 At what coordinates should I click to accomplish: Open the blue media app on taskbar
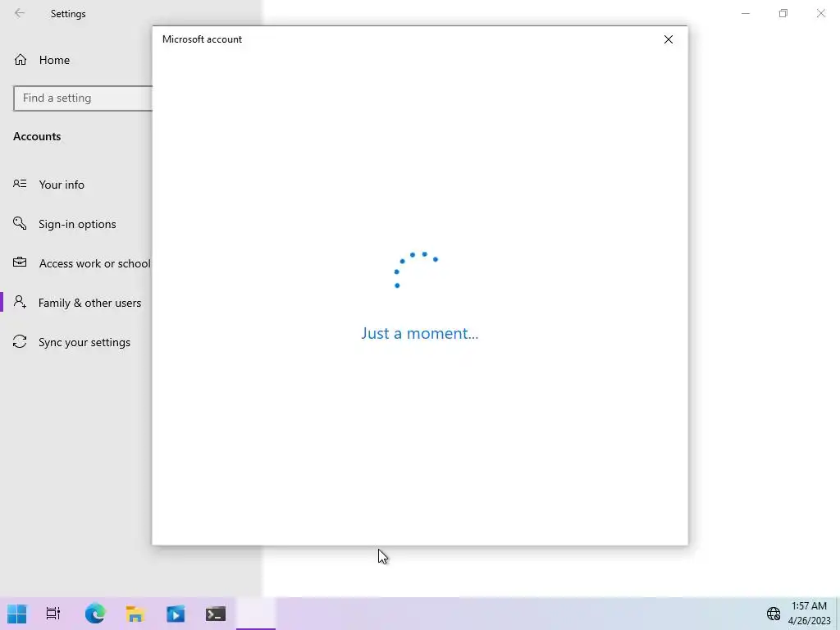pos(176,614)
